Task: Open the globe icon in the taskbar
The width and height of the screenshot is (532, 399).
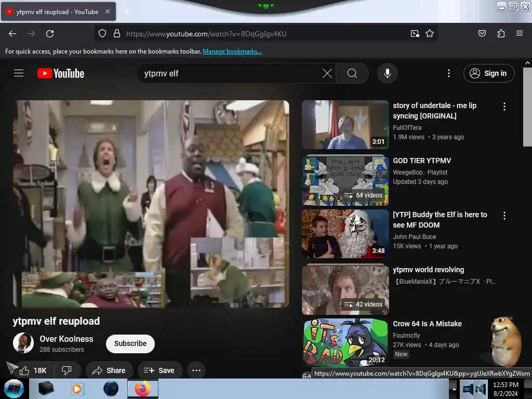Action: [111, 389]
